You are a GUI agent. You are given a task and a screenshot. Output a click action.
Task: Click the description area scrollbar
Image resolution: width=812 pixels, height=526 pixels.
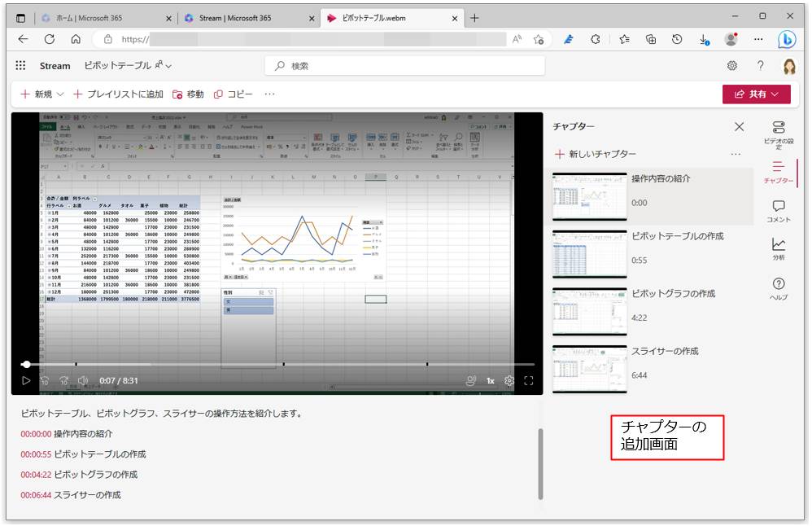(x=540, y=464)
